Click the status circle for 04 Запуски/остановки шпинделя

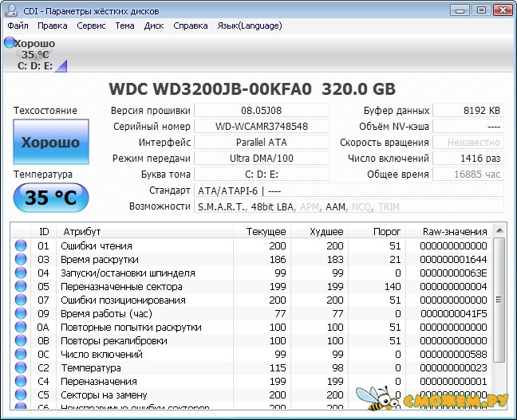[x=21, y=273]
